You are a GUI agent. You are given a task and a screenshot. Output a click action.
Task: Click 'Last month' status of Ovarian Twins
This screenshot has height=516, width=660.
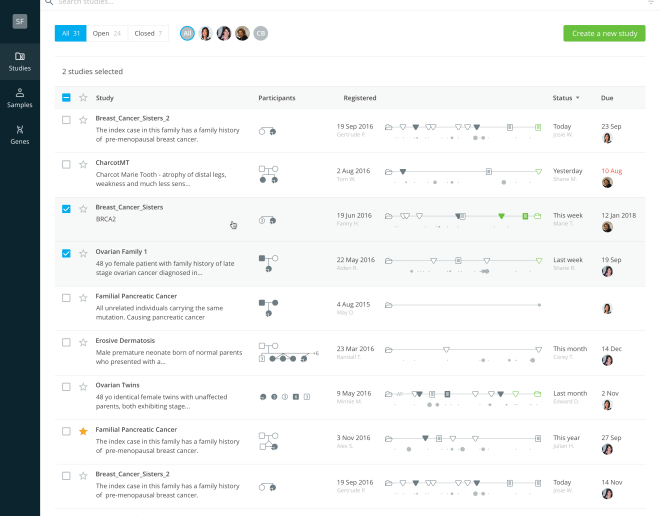pyautogui.click(x=570, y=394)
